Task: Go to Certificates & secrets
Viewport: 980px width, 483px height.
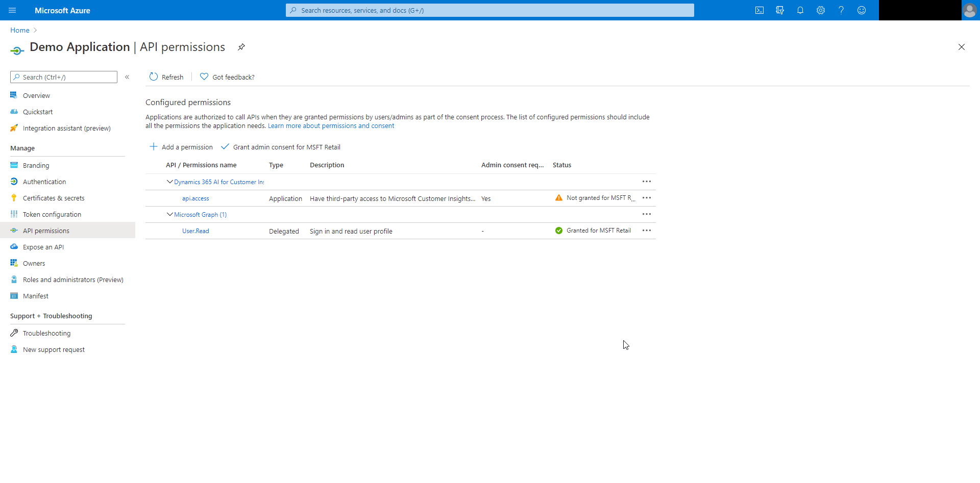Action: click(54, 198)
